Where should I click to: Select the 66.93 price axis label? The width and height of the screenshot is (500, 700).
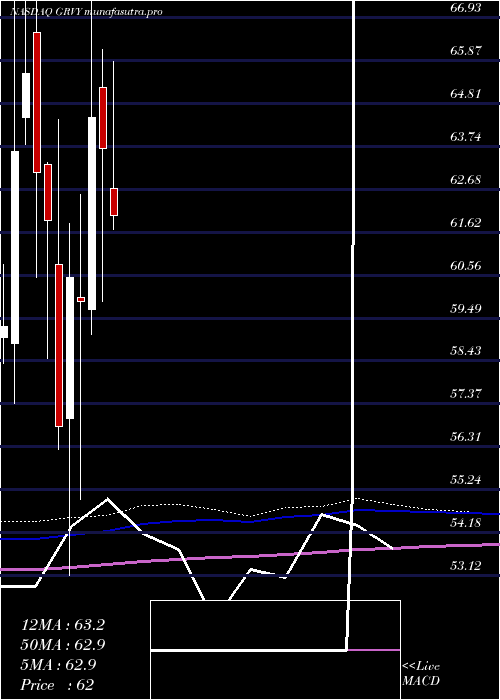click(x=465, y=8)
